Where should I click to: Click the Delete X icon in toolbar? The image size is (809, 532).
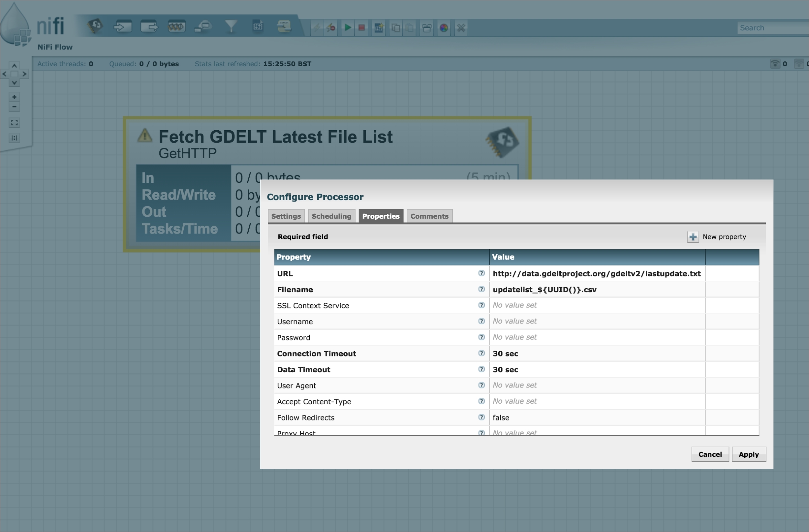click(461, 27)
